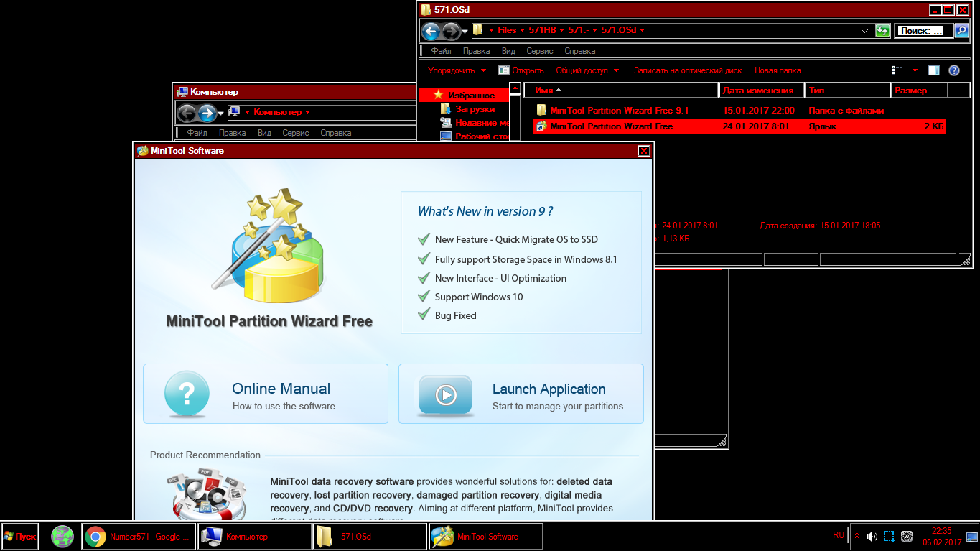The height and width of the screenshot is (551, 980).
Task: Open the recent pages dropdown in 571.OSd
Action: coord(465,31)
